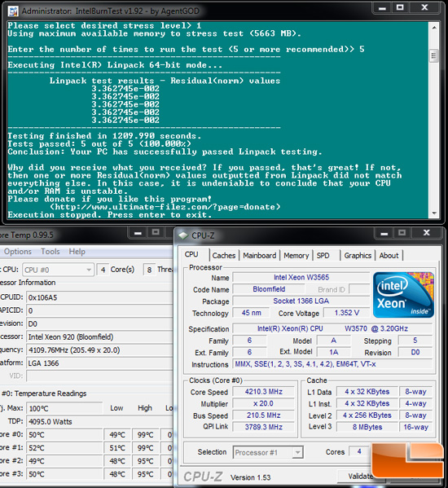Viewport: 448px width, 488px height.
Task: Click the Core Temp core count 4 field
Action: point(103,270)
